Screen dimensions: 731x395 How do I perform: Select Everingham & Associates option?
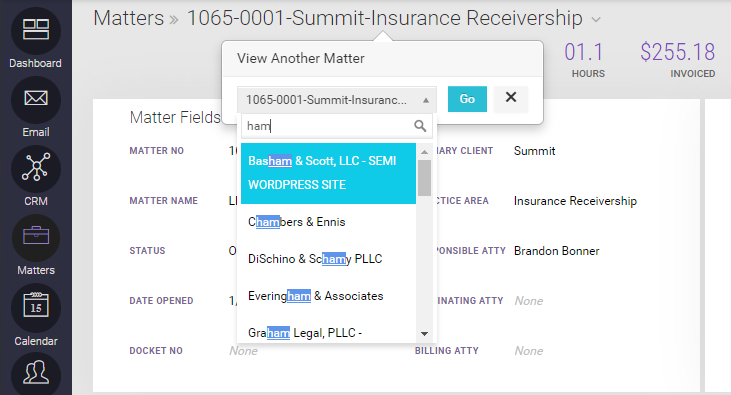click(328, 296)
